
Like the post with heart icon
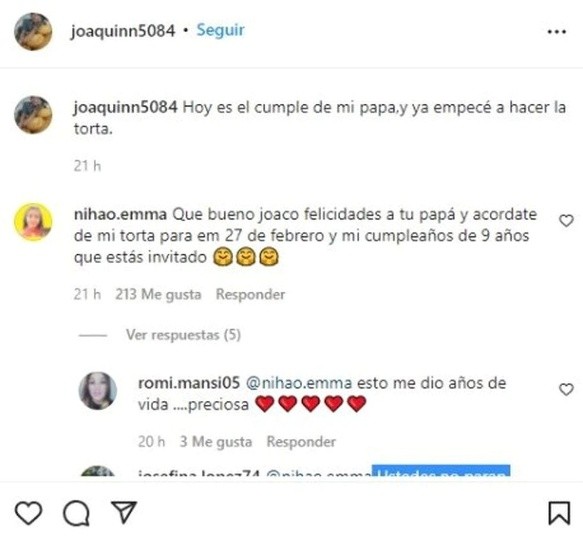[x=29, y=513]
